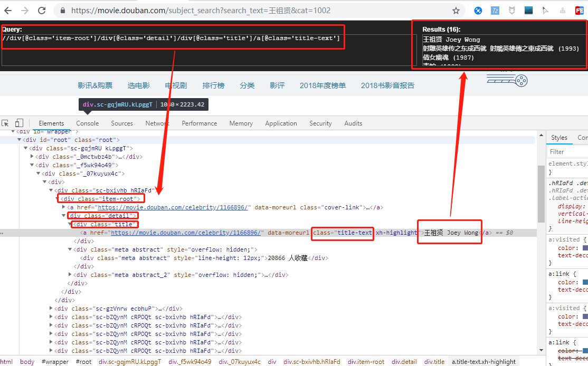Expand the meta abstract_2 div node

click(x=70, y=275)
